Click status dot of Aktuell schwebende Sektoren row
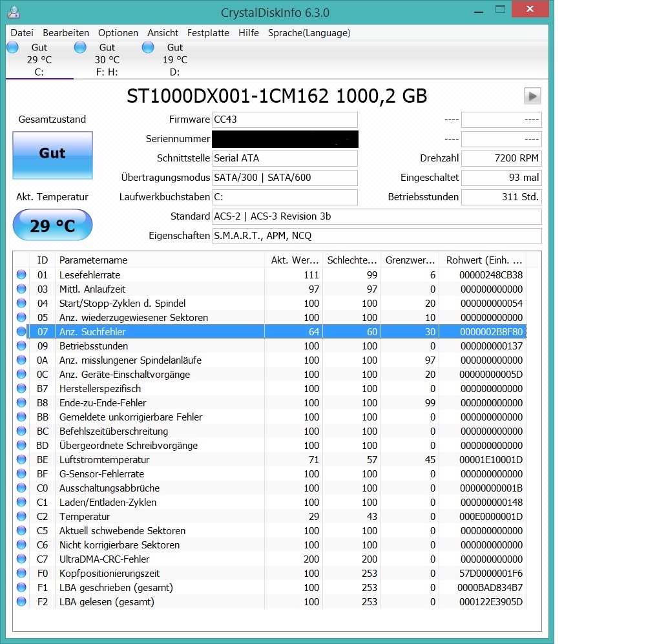 pyautogui.click(x=21, y=531)
